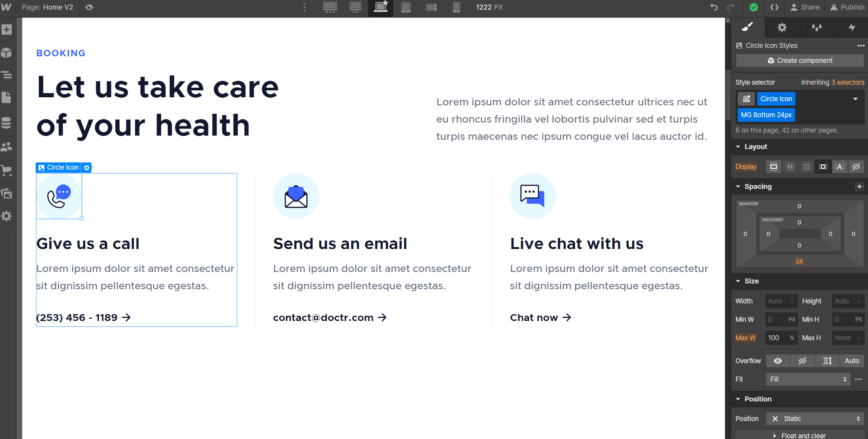The width and height of the screenshot is (868, 439).
Task: Open the custom code view
Action: (774, 7)
